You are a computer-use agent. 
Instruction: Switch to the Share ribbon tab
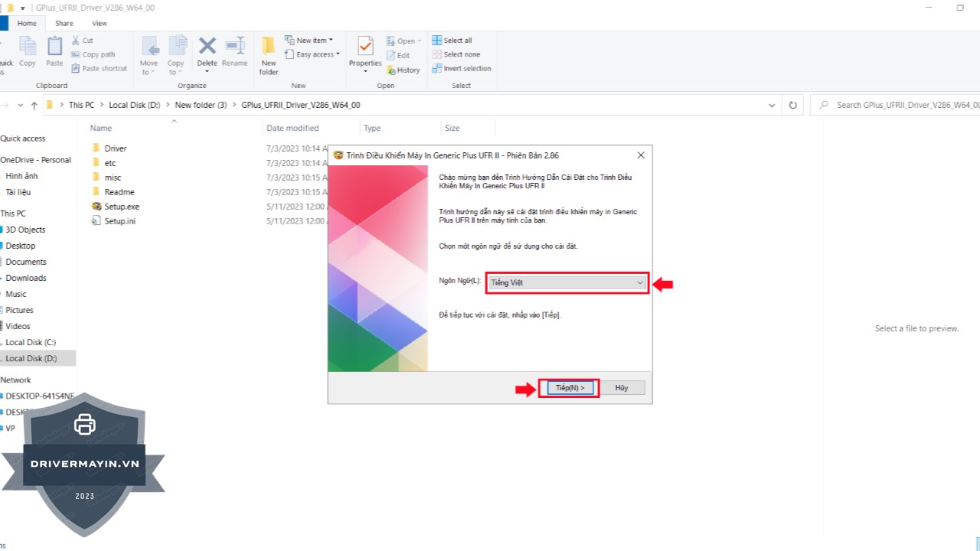point(64,24)
